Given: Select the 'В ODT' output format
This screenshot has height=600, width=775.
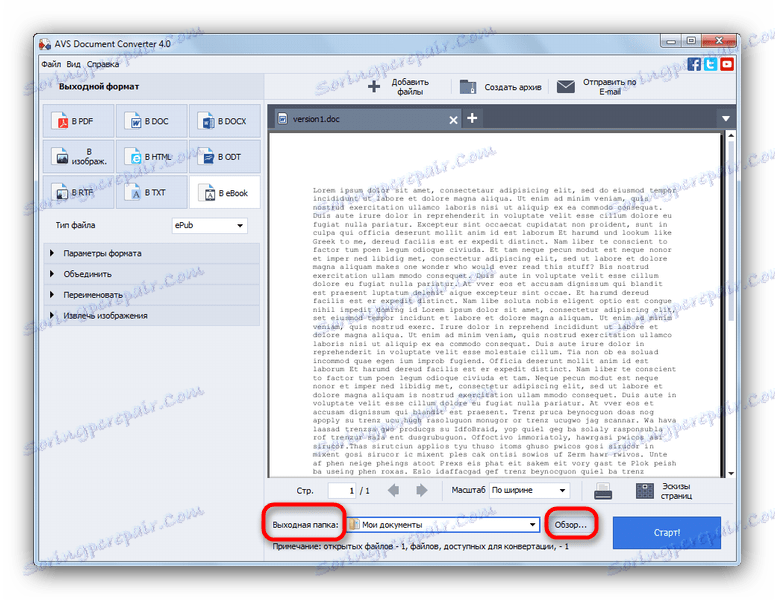Looking at the screenshot, I should [x=224, y=157].
